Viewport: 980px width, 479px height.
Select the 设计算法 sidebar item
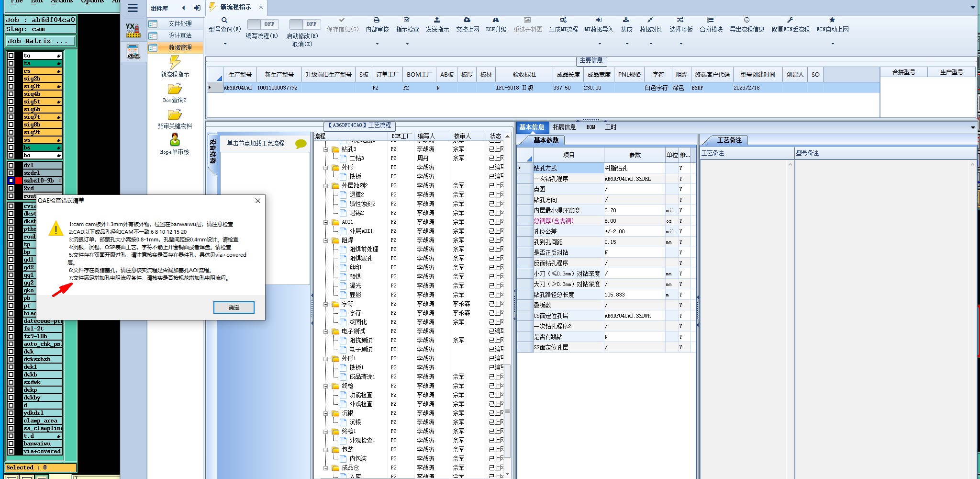point(175,35)
